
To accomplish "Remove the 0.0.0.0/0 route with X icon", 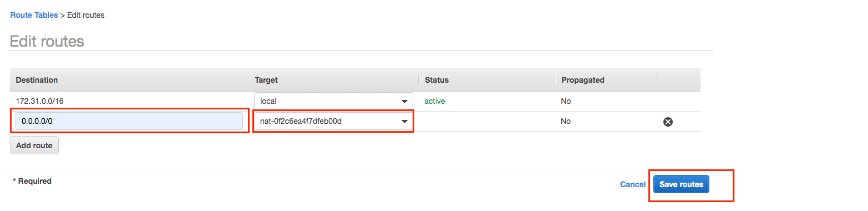I will [668, 122].
